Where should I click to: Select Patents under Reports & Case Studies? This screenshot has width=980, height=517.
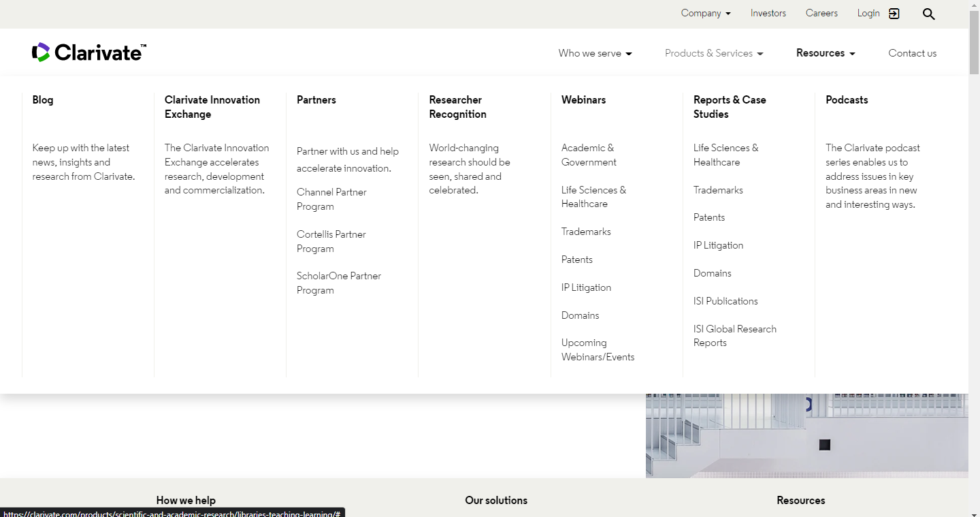point(709,217)
